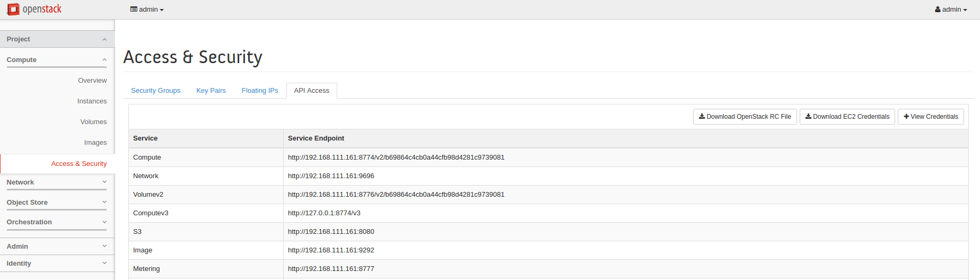Click the download icon on the OpenStack RC File button
980x280 pixels.
point(702,116)
